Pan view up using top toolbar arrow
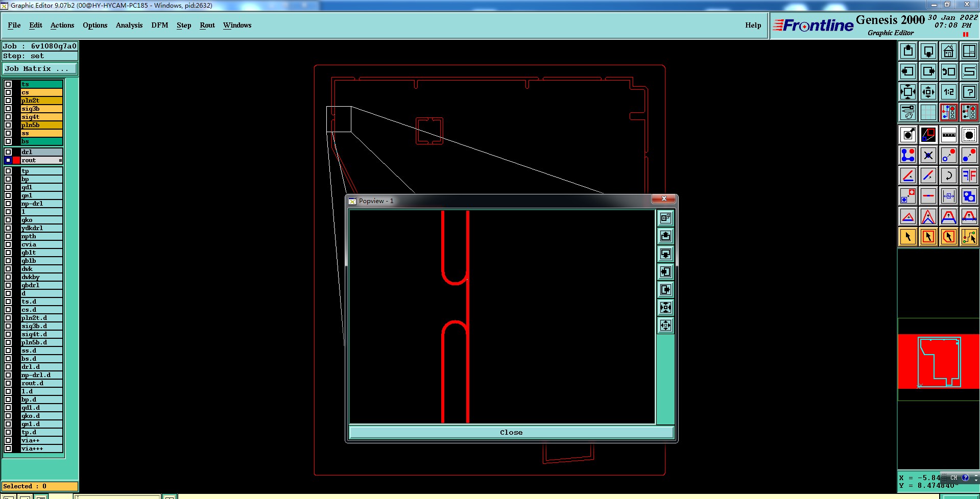 coord(908,51)
